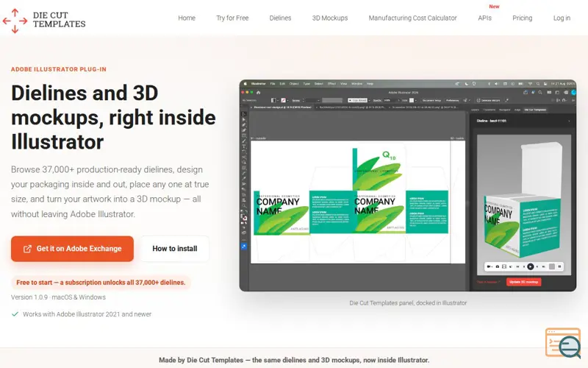Click the Die Cut Templates arrows logo

(15, 21)
